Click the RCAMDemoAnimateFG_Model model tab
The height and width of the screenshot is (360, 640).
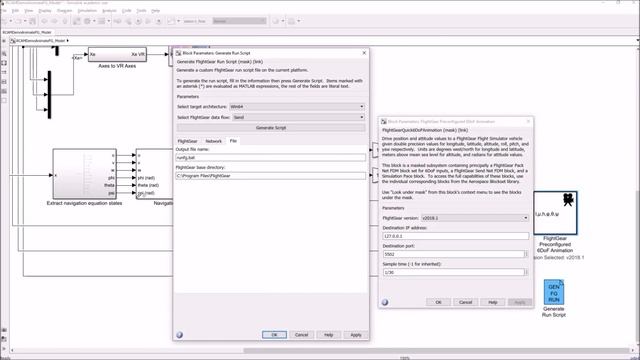tap(27, 32)
